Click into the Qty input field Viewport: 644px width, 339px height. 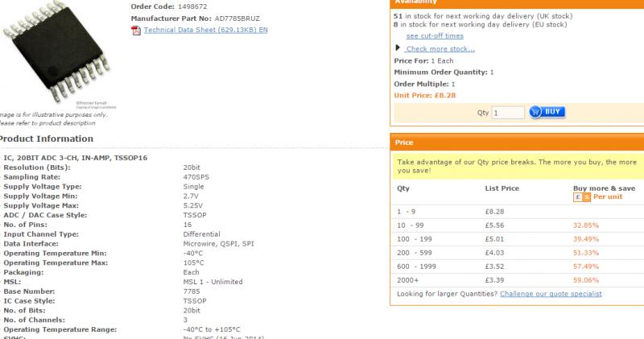point(507,114)
